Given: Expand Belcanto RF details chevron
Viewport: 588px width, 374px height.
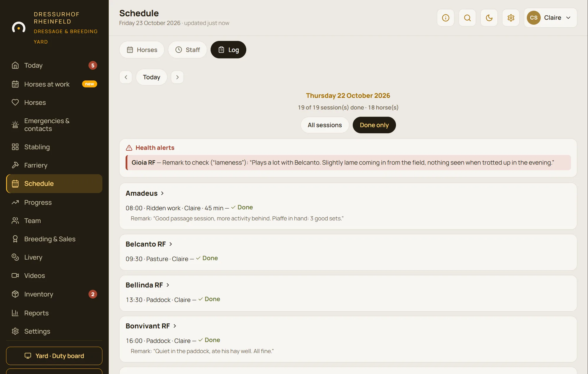Looking at the screenshot, I should tap(171, 244).
